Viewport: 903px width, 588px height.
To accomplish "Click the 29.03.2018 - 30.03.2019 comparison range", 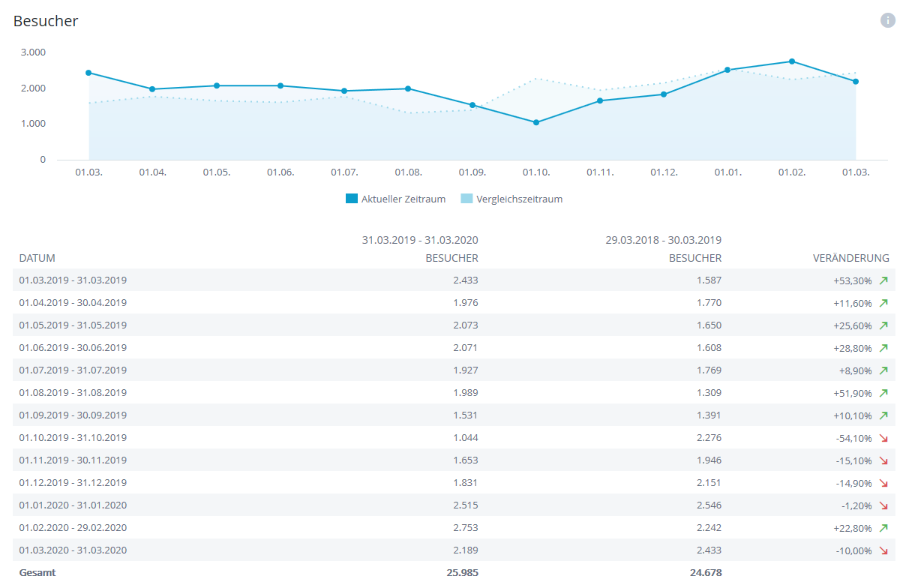I will tap(663, 241).
